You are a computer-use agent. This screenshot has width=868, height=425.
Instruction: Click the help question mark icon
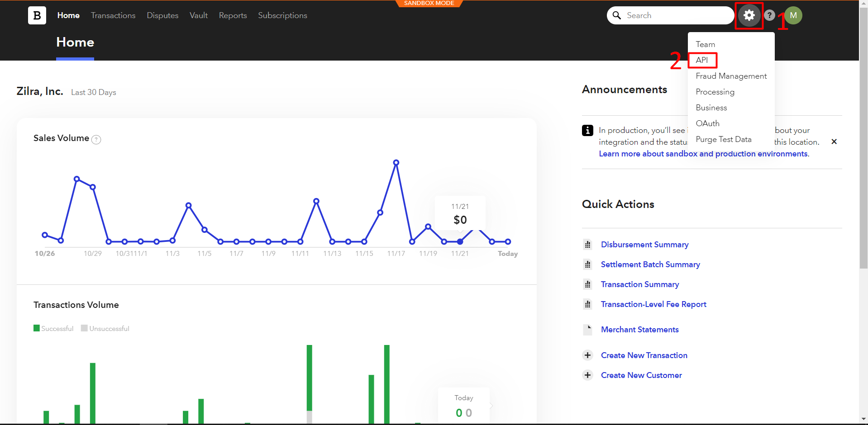[769, 15]
